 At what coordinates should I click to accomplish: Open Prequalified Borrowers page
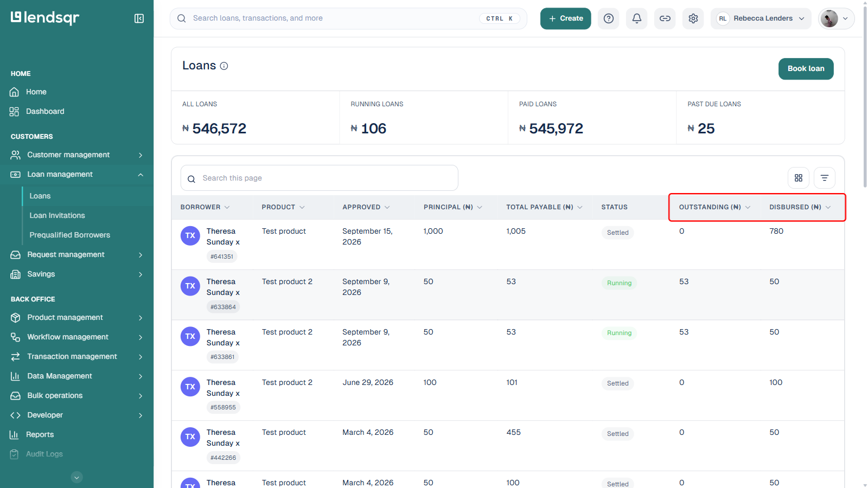(x=69, y=235)
